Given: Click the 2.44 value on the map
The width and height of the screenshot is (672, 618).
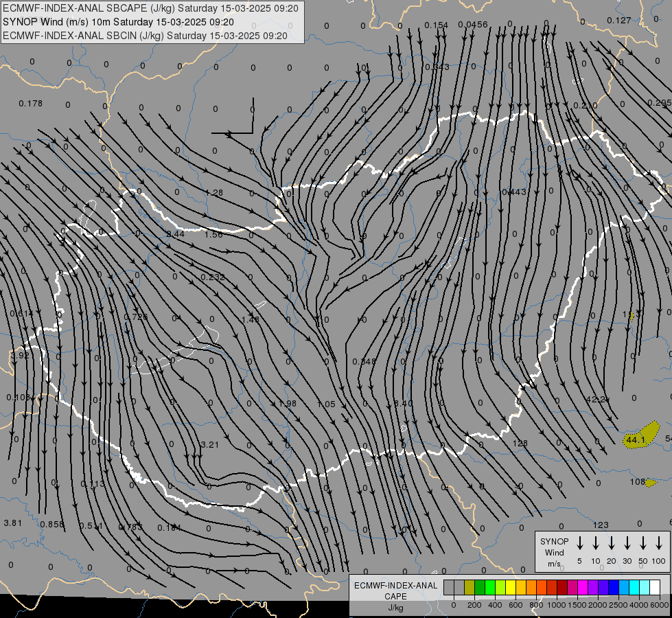Looking at the screenshot, I should pyautogui.click(x=175, y=234).
